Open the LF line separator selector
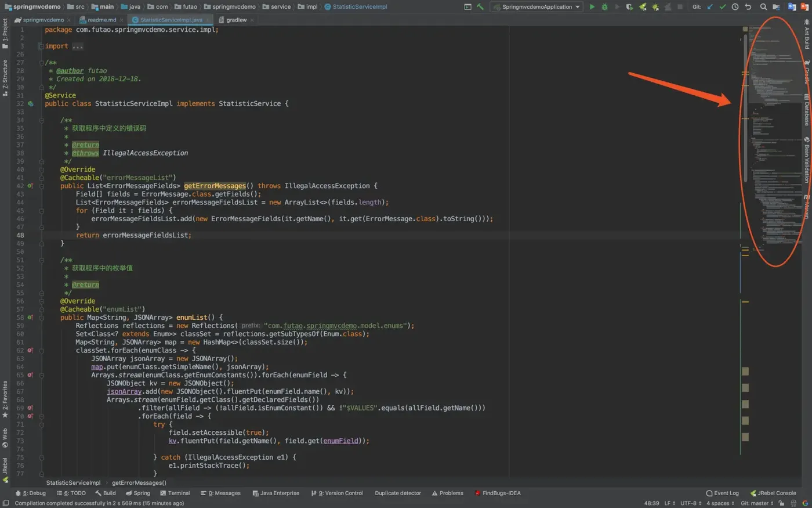This screenshot has height=508, width=812. click(669, 503)
